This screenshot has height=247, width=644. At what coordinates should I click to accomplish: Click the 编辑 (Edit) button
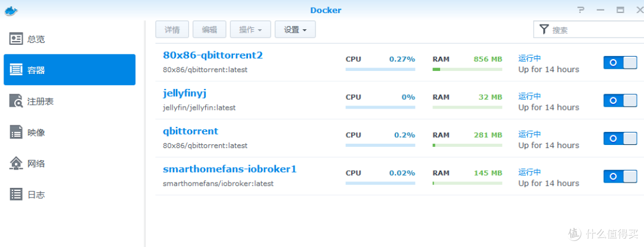(209, 30)
